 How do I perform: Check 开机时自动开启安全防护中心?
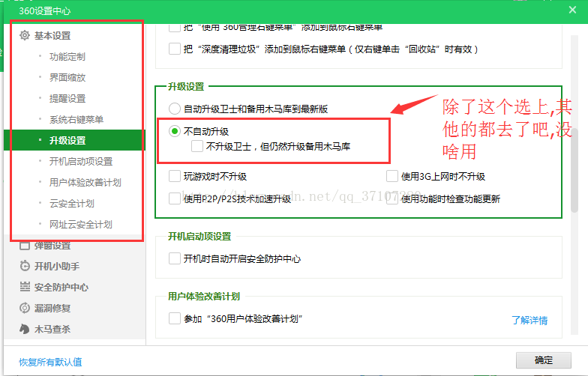coord(174,258)
